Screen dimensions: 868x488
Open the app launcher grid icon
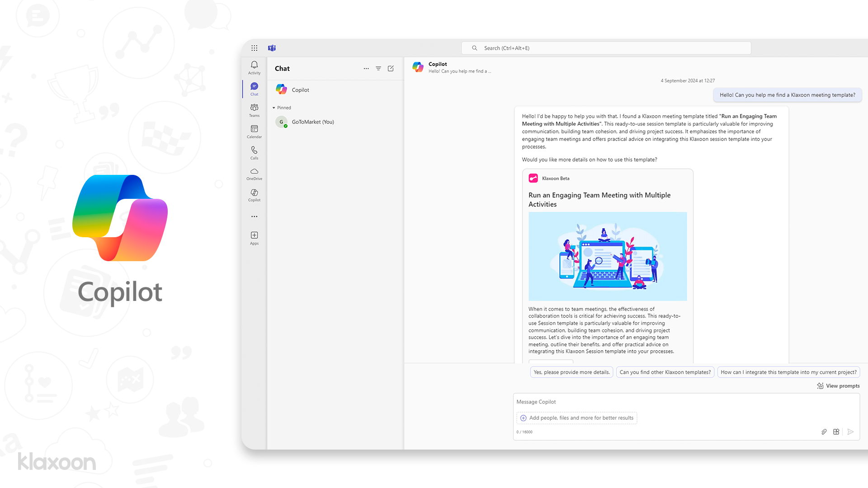(x=255, y=48)
